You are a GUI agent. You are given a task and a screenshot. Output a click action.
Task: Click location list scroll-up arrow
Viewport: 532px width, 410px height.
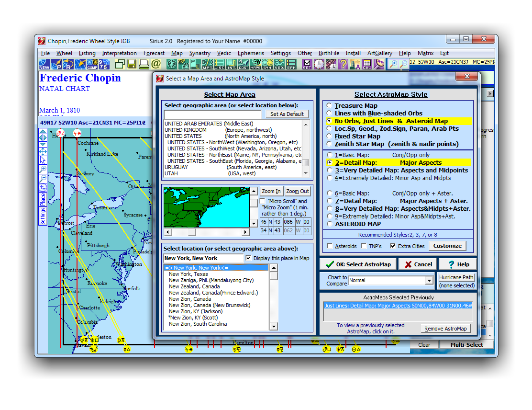274,268
